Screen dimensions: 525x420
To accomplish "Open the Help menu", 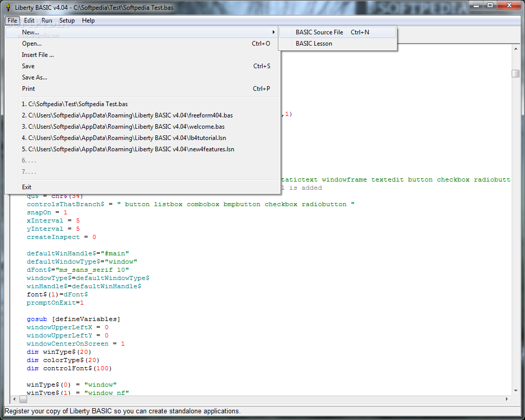I will pyautogui.click(x=88, y=21).
